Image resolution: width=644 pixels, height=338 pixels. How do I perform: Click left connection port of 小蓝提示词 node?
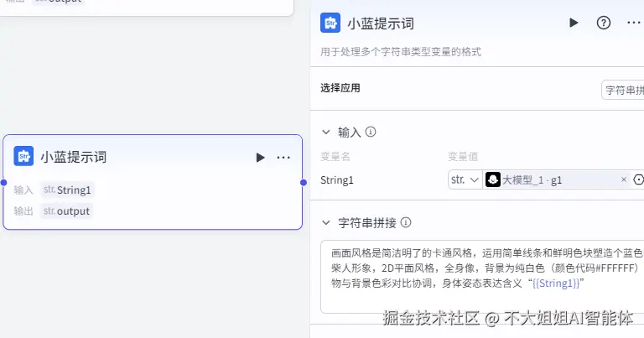tap(3, 182)
